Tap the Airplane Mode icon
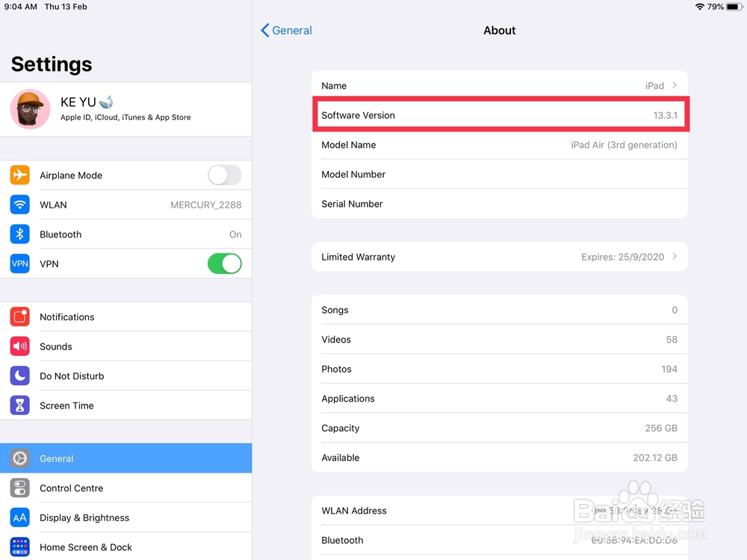Screen dimensions: 747x560 point(19,175)
